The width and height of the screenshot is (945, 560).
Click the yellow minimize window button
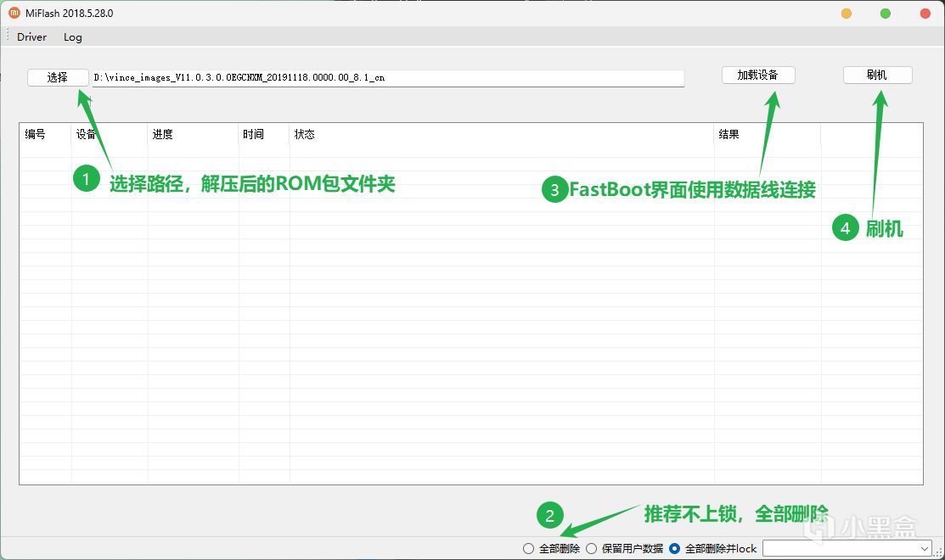pyautogui.click(x=847, y=14)
